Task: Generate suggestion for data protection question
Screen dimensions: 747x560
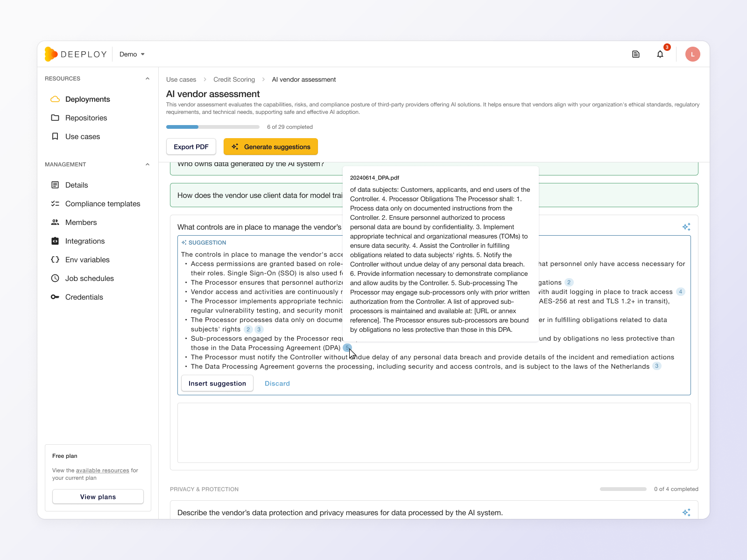Action: [686, 512]
